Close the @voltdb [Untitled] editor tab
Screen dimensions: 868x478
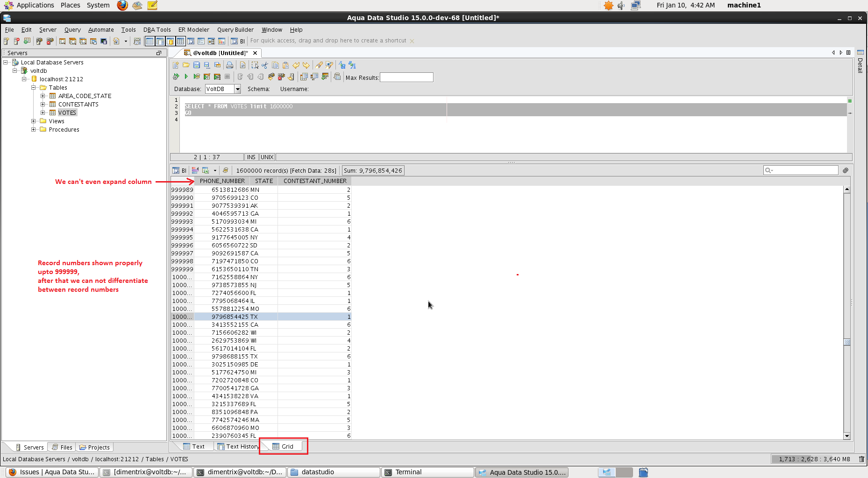255,53
